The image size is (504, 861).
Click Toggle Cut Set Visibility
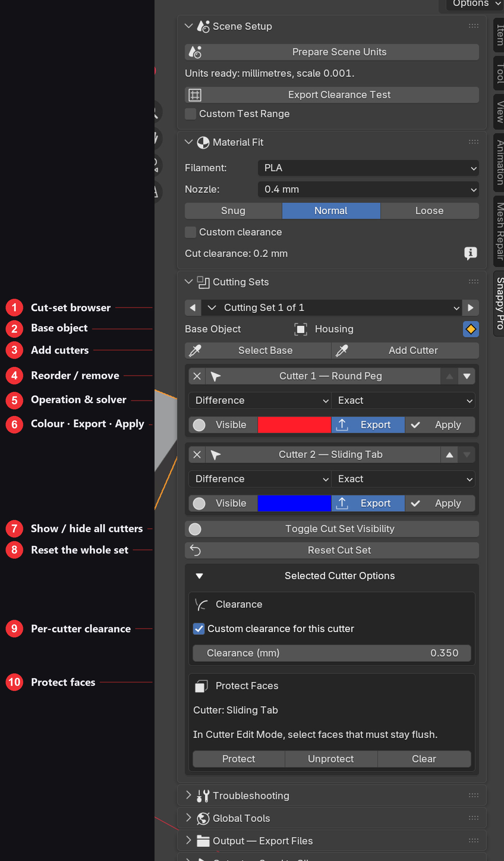coord(332,529)
